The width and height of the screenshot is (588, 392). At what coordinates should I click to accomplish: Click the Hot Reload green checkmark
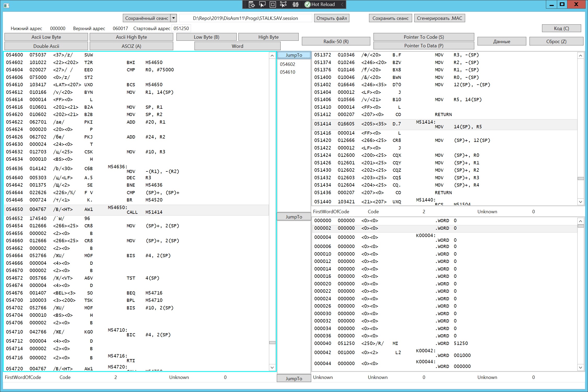[308, 4]
